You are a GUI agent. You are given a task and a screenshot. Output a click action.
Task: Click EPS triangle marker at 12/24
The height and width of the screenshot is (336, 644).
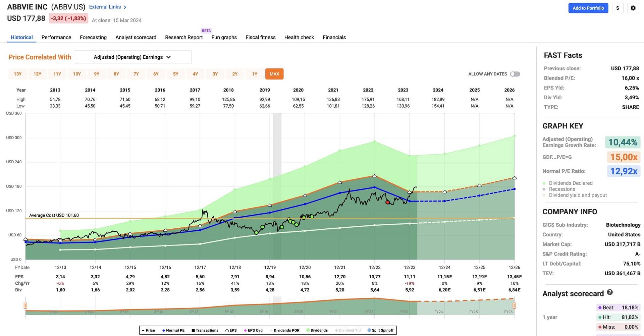(444, 192)
